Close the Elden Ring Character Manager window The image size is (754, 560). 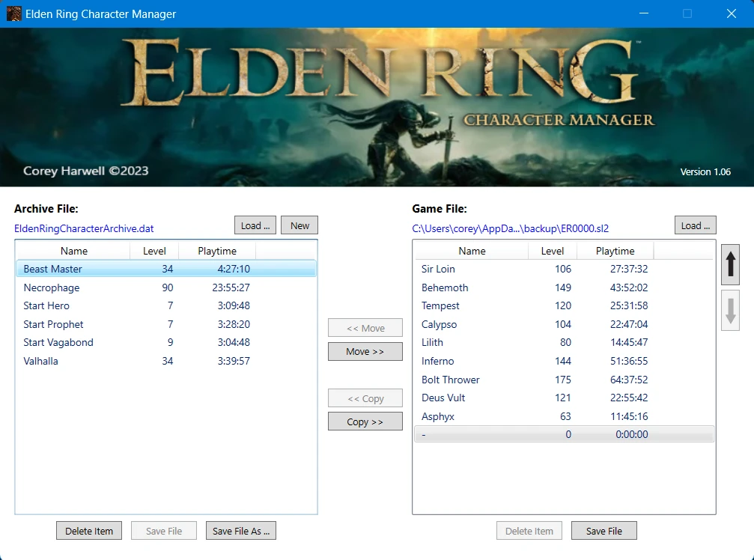click(x=732, y=13)
